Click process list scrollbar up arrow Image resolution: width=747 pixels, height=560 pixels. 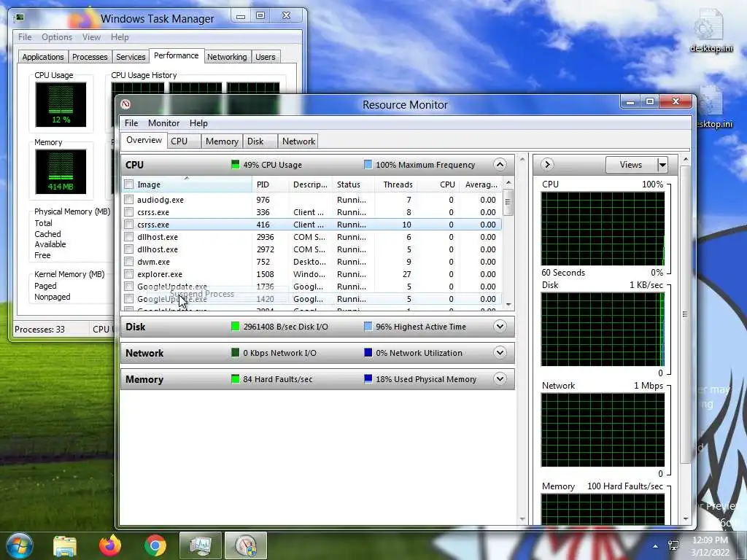(508, 182)
